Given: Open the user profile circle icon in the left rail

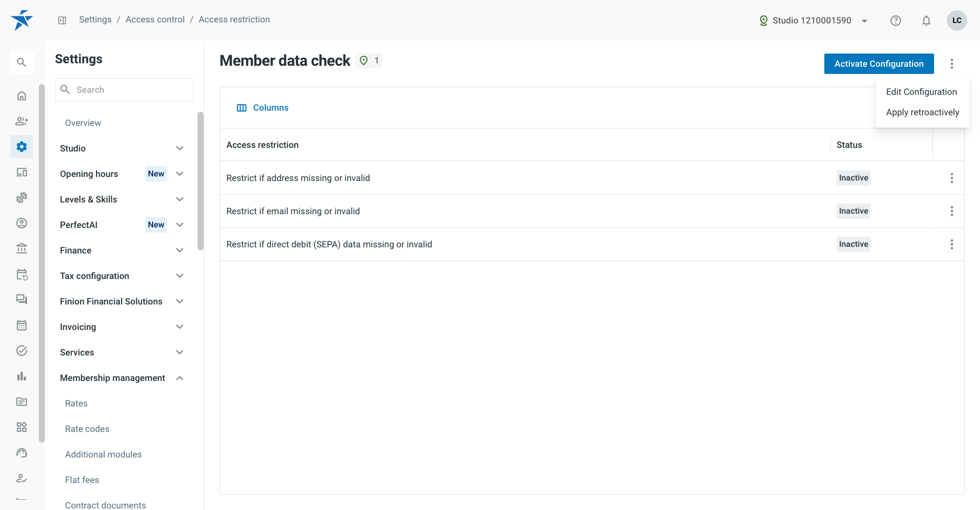Looking at the screenshot, I should [21, 223].
